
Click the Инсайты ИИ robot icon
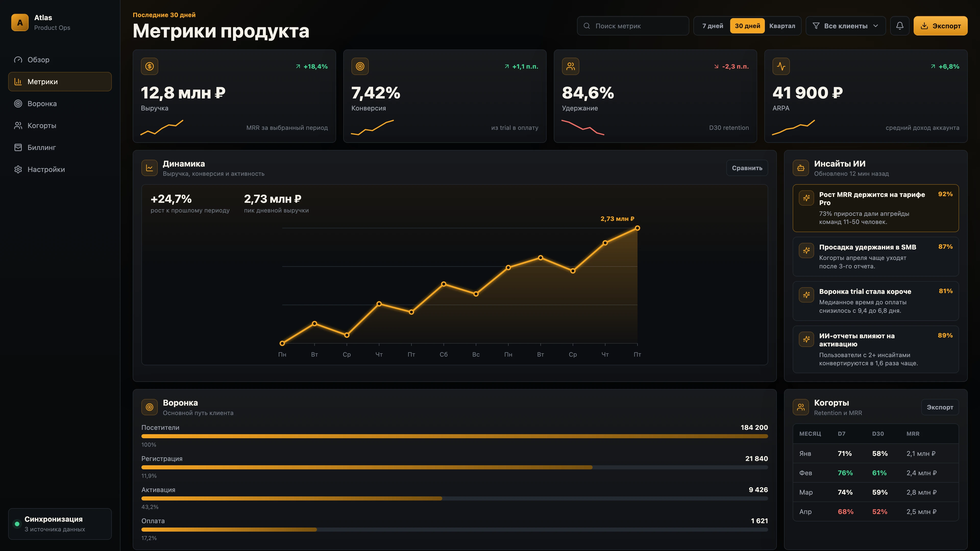point(801,168)
